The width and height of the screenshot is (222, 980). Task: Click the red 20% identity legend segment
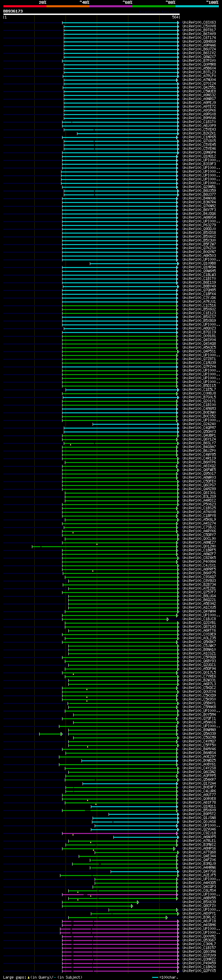click(25, 6)
